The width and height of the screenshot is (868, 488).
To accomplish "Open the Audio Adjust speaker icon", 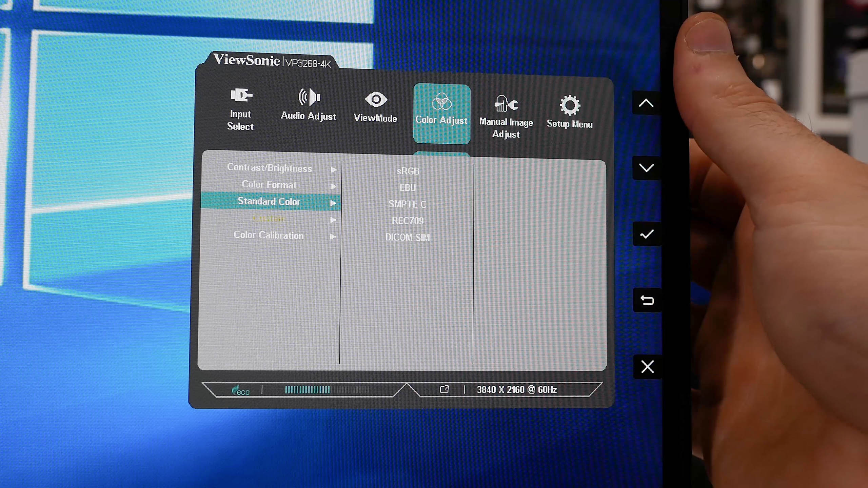I will (x=309, y=98).
